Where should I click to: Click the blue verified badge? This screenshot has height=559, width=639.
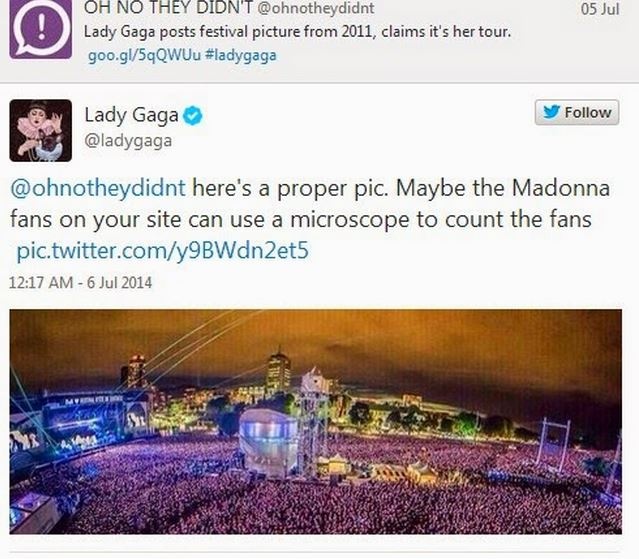tap(192, 116)
